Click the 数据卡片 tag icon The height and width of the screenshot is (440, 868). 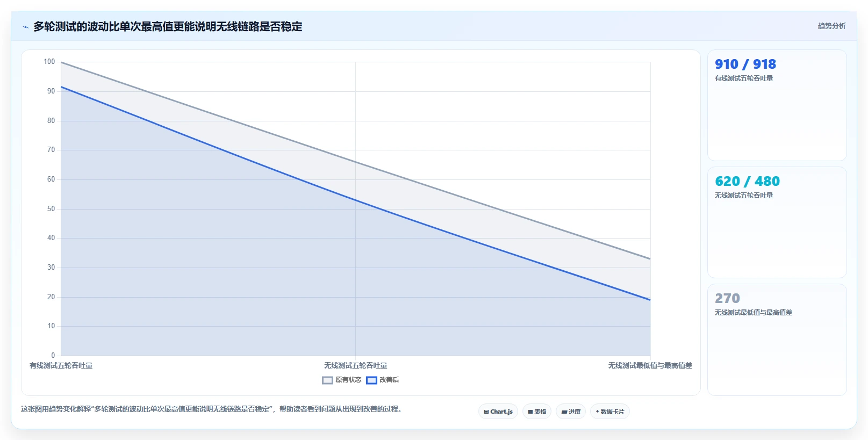click(x=597, y=412)
